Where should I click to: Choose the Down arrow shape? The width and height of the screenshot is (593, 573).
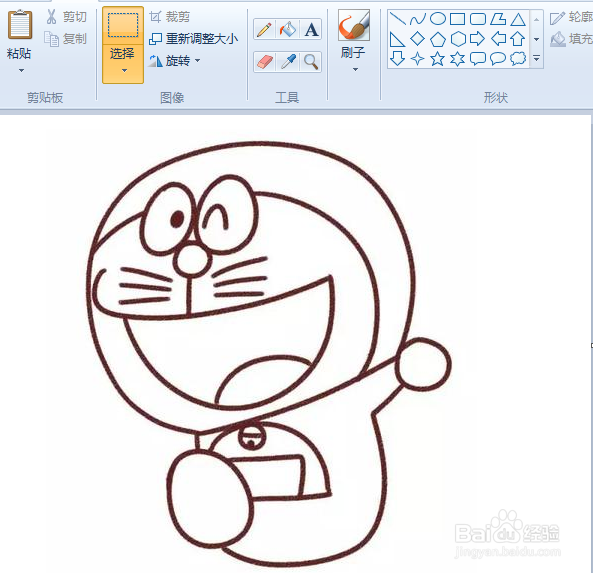pyautogui.click(x=397, y=59)
